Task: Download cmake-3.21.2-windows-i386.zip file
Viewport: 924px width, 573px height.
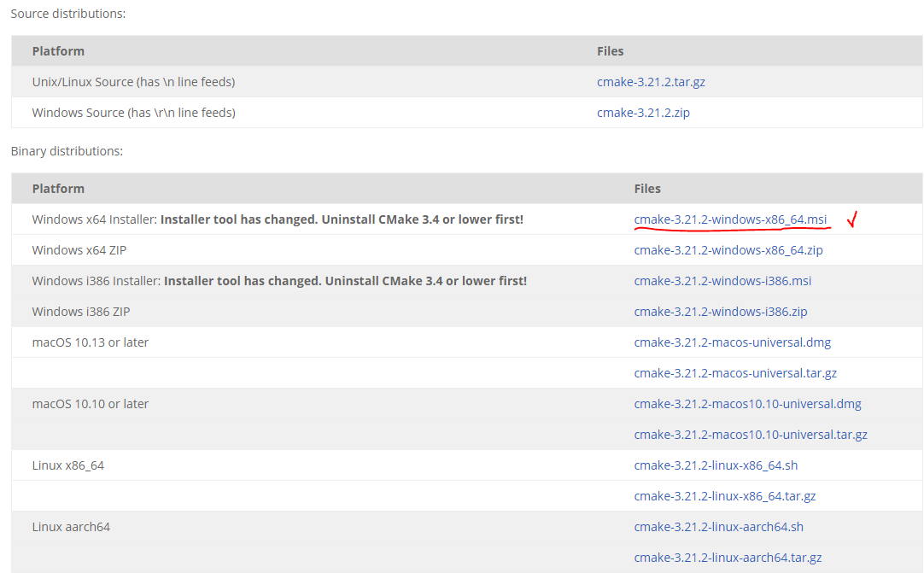Action: (721, 311)
